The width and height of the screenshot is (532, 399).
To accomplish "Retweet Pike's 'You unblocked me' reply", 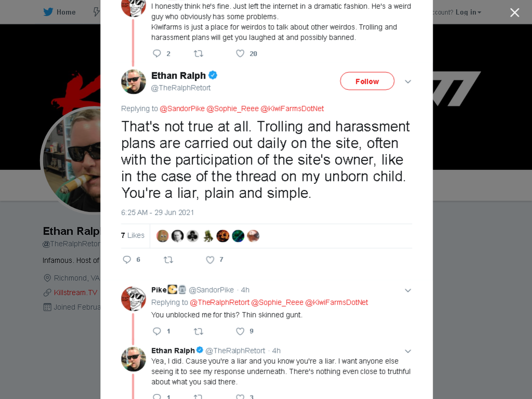I will (x=198, y=331).
